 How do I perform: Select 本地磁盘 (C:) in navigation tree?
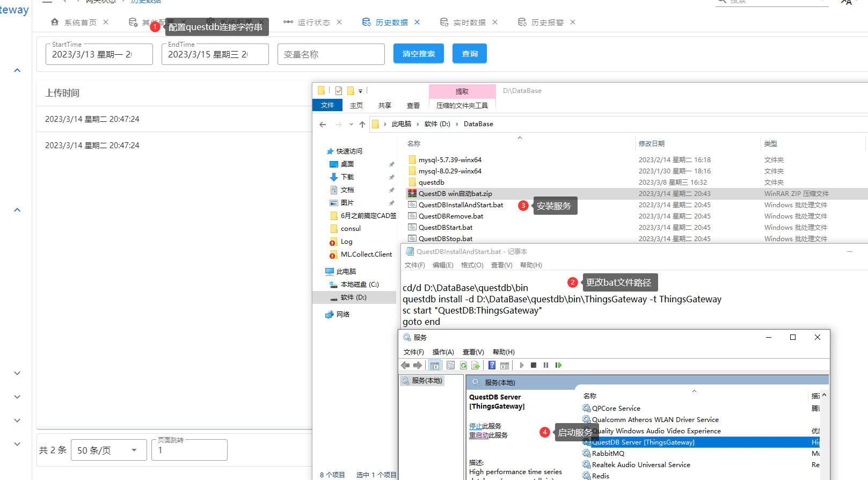[x=359, y=285]
